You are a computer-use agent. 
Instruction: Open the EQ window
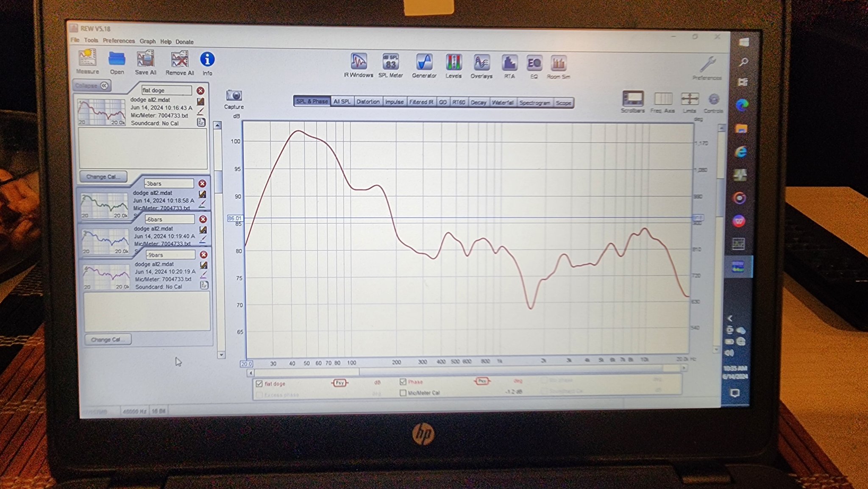(x=534, y=64)
